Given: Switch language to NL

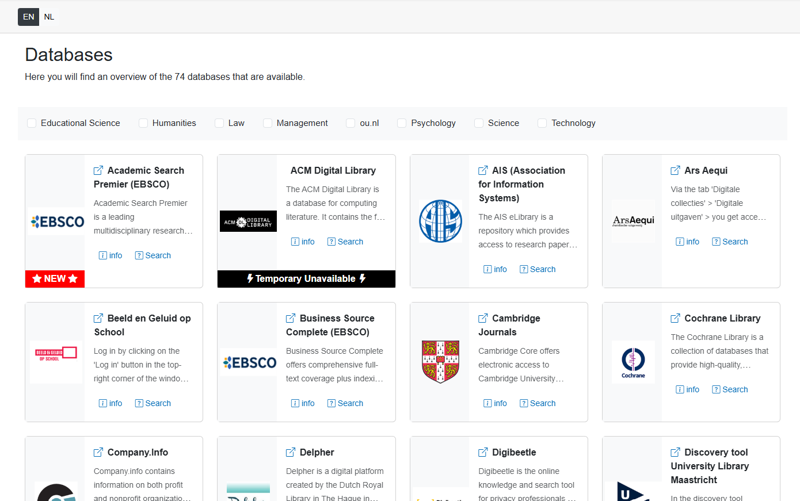Looking at the screenshot, I should 49,17.
